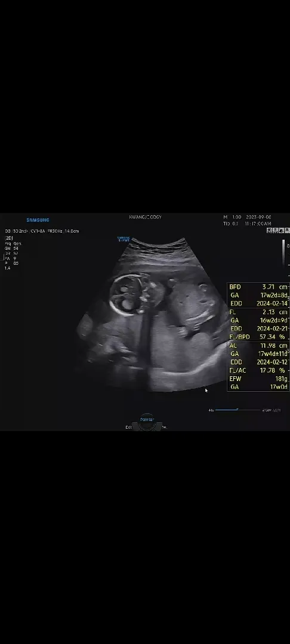This screenshot has width=290, height=644.
Task: Click the GA 17w4d±11d value
Action: tap(258, 354)
